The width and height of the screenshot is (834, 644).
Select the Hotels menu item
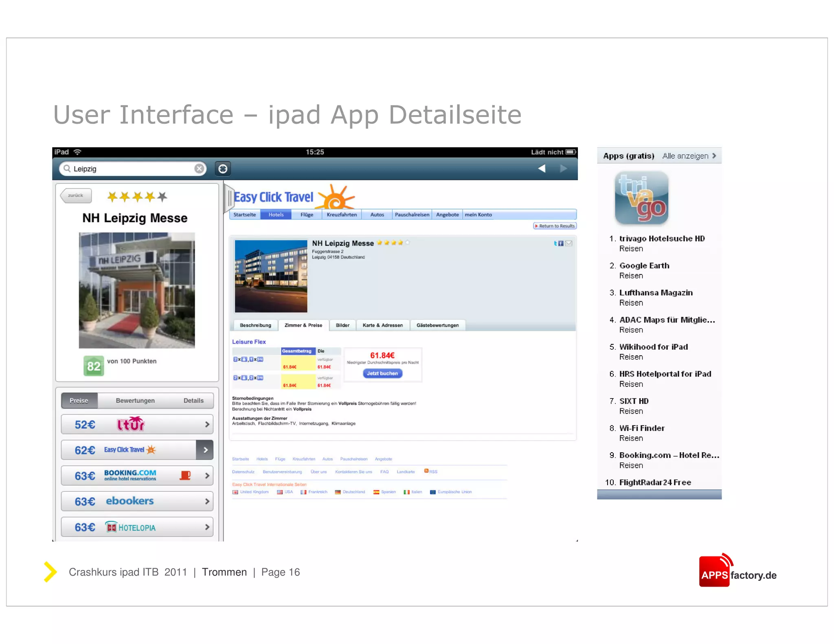click(276, 215)
